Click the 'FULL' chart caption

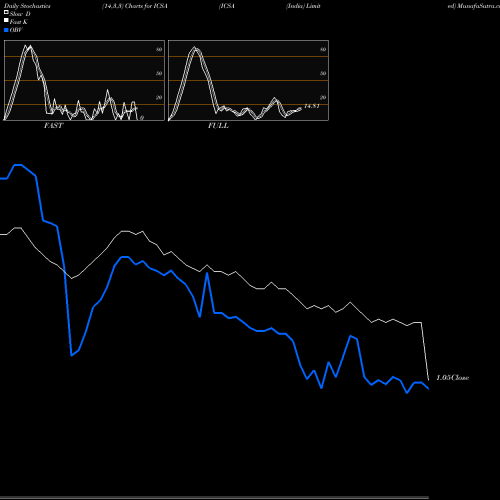click(218, 126)
